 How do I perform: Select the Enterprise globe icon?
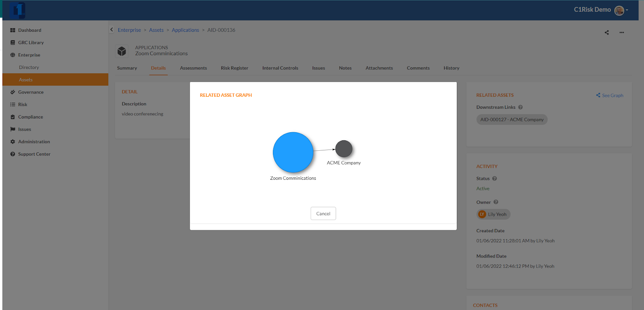13,55
